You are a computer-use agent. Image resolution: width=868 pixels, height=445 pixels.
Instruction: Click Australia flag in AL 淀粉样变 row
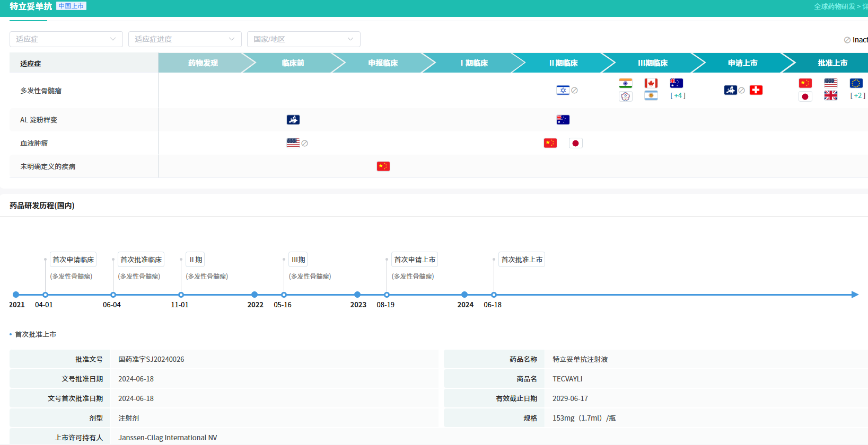[563, 120]
